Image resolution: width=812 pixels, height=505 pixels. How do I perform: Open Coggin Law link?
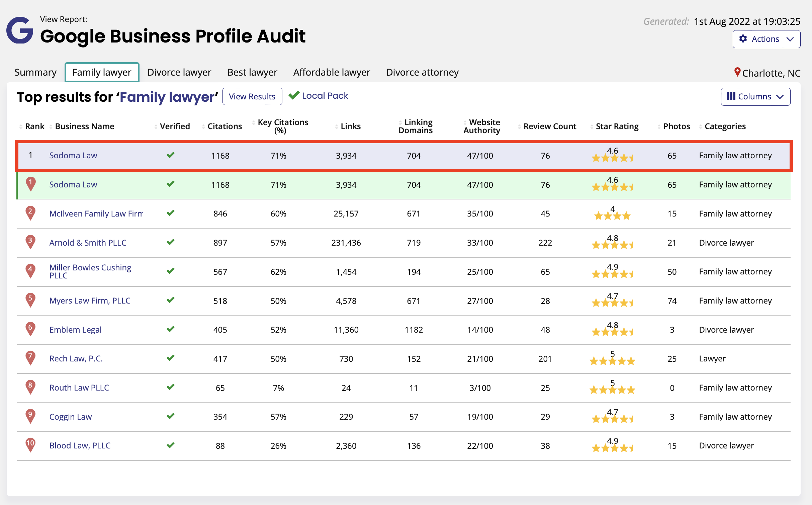71,417
